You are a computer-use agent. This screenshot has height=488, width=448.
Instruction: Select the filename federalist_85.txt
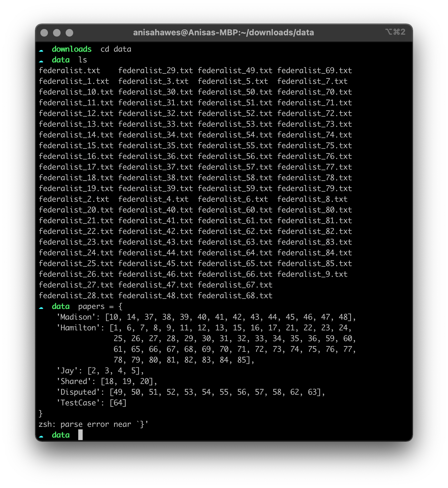click(314, 263)
